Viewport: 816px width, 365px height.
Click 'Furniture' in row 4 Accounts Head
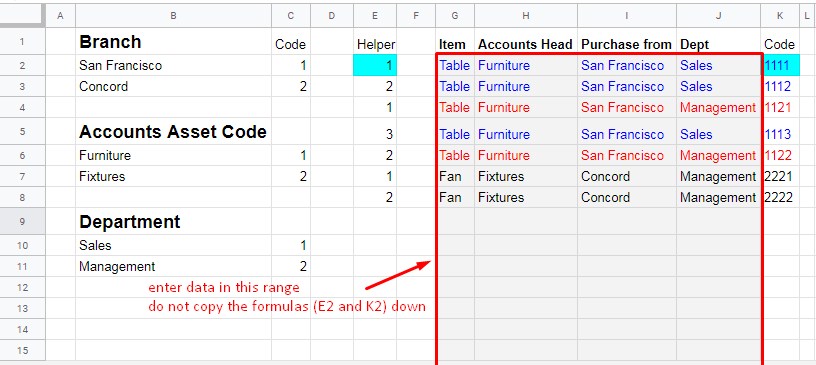pos(526,107)
